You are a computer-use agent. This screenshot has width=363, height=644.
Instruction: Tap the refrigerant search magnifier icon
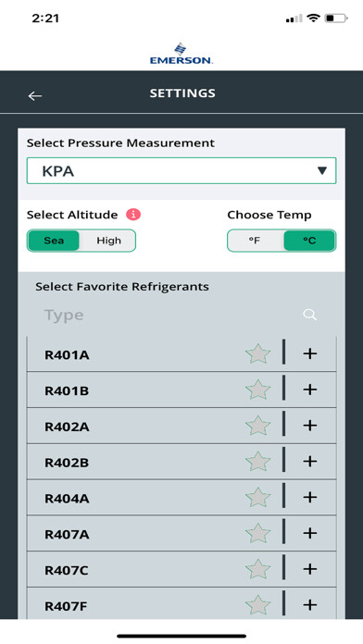(x=310, y=315)
